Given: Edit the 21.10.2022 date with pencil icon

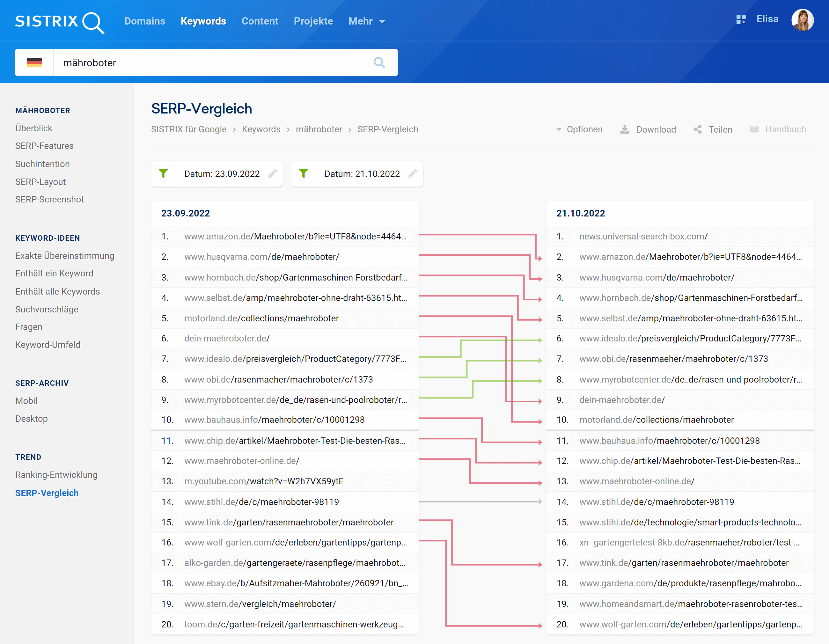Looking at the screenshot, I should click(413, 174).
